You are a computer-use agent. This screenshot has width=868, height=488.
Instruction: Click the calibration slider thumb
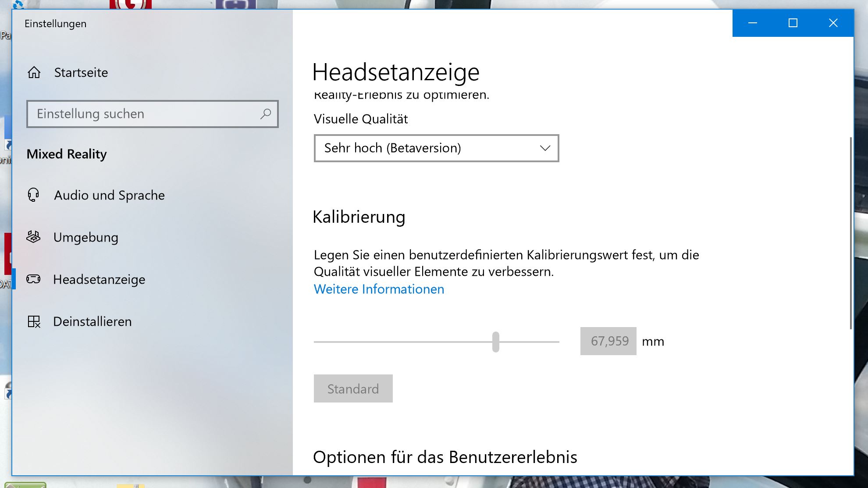tap(496, 342)
